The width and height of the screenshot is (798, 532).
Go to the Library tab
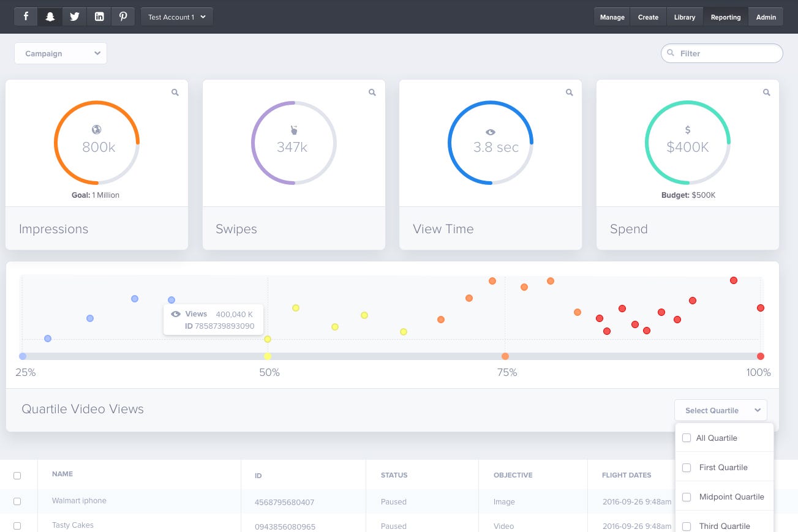pyautogui.click(x=685, y=17)
